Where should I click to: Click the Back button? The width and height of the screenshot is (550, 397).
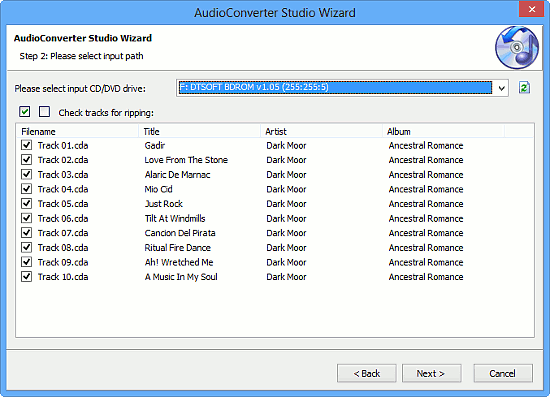pos(367,374)
